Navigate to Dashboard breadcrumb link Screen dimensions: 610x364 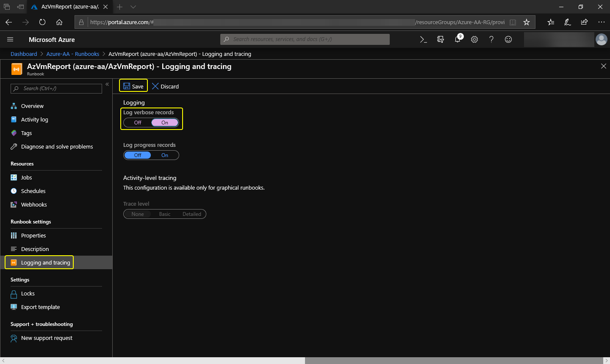click(24, 54)
